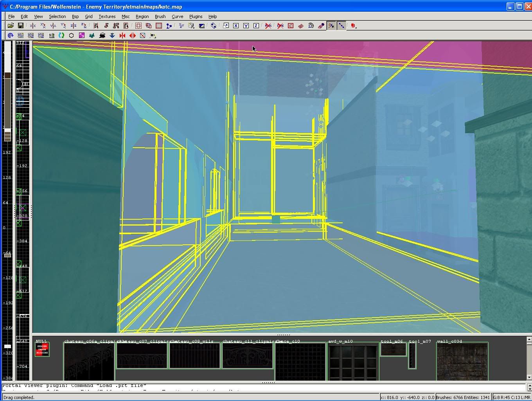Select the awf_w_m10 window texture thumbnail
This screenshot has width=532, height=401.
tap(353, 362)
